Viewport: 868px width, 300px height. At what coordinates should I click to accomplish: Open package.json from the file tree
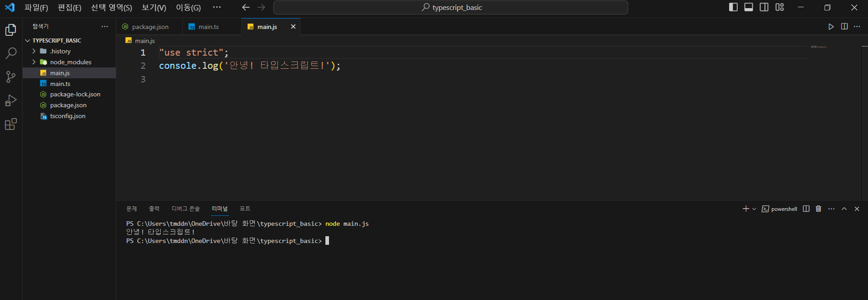69,105
